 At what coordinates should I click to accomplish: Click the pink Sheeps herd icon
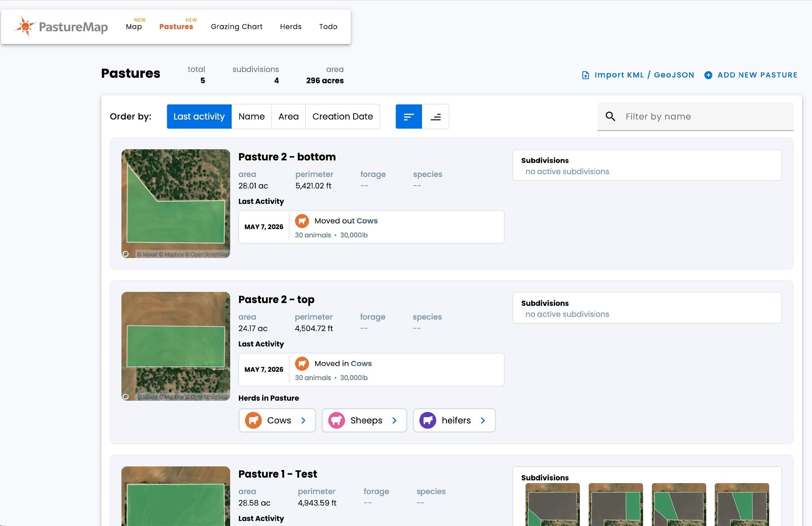(337, 420)
